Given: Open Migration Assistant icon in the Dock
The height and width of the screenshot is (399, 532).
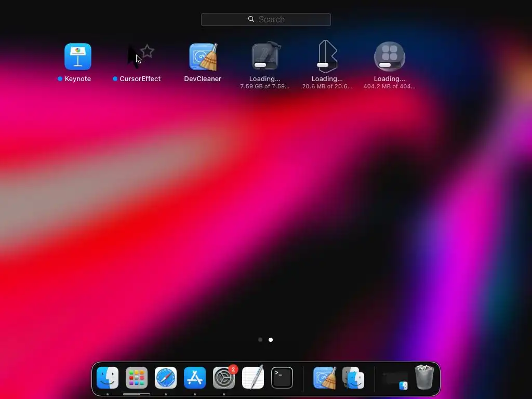Looking at the screenshot, I should pos(353,378).
